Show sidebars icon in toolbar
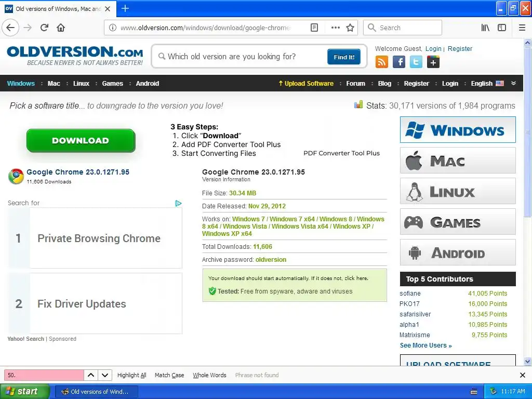This screenshot has height=399, width=532. [502, 28]
